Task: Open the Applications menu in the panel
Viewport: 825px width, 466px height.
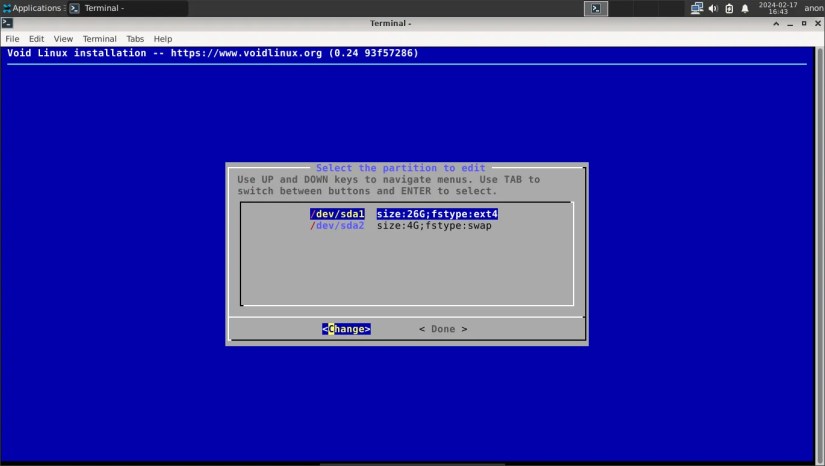Action: (32, 8)
